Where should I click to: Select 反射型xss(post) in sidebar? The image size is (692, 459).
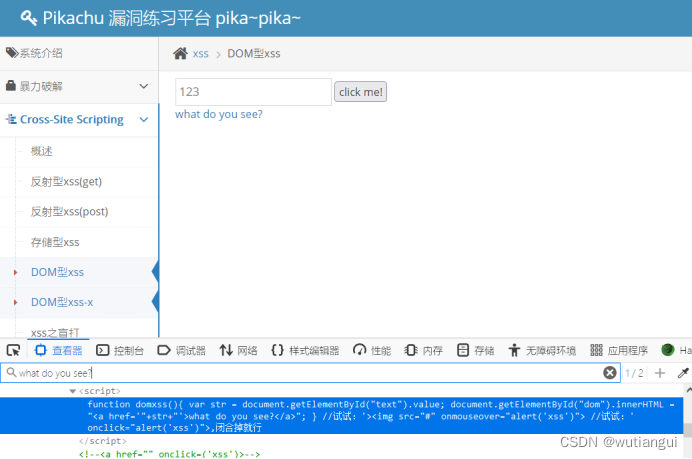coord(69,211)
